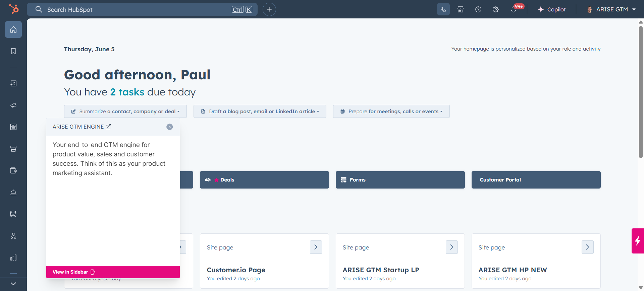Image resolution: width=644 pixels, height=291 pixels.
Task: Open Customer.io Page title
Action: (x=236, y=270)
